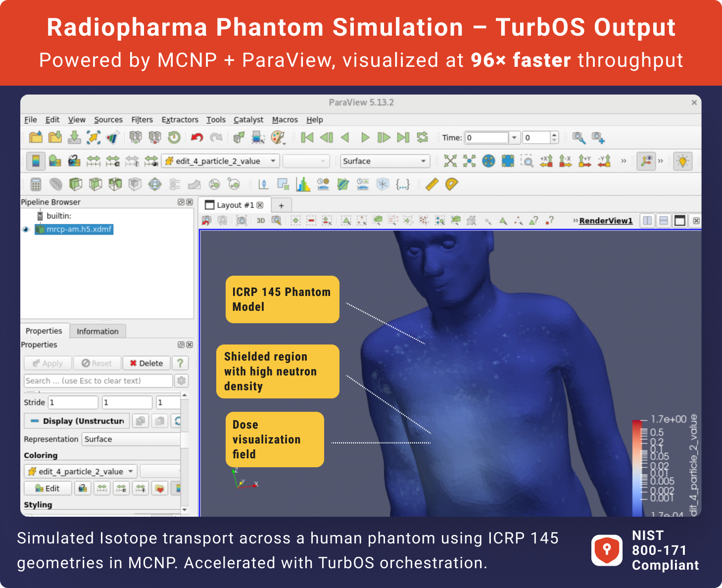The width and height of the screenshot is (722, 588).
Task: Select the Ruler measurement tool
Action: (432, 184)
